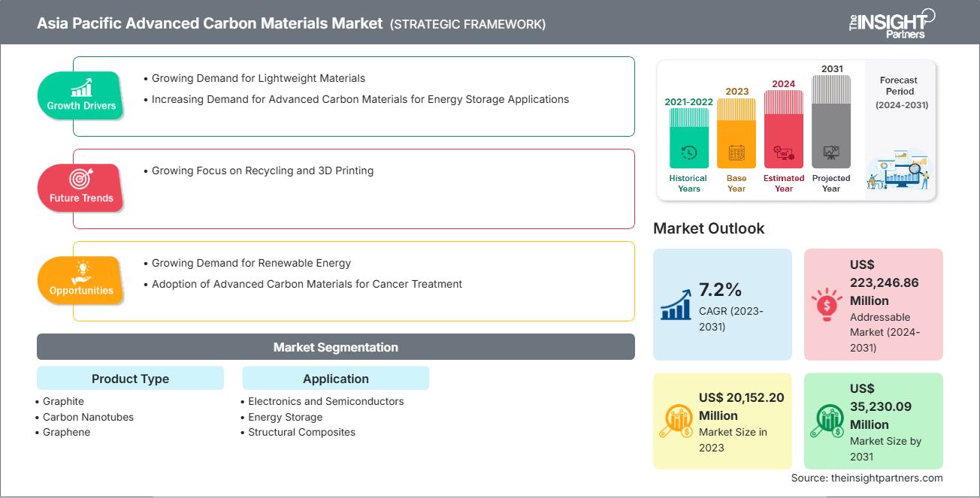
Task: Select the Historical Years clock icon
Action: [687, 153]
